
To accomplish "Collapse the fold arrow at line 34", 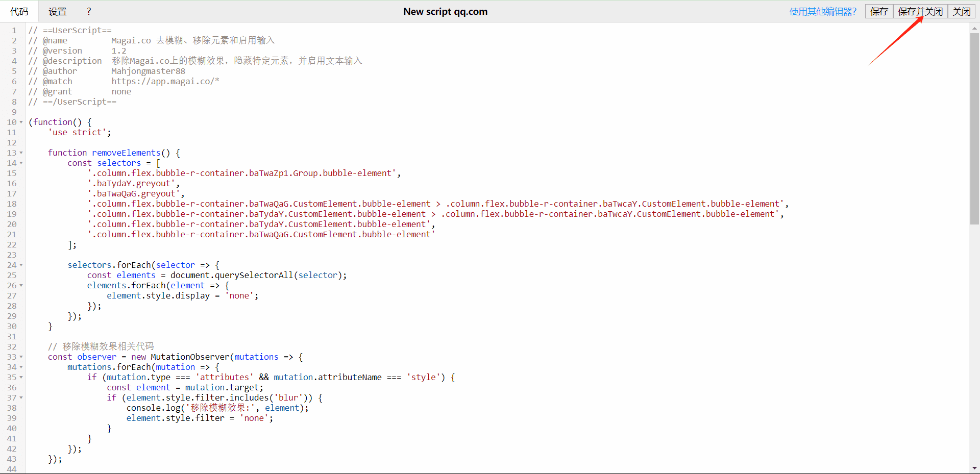I will [21, 367].
